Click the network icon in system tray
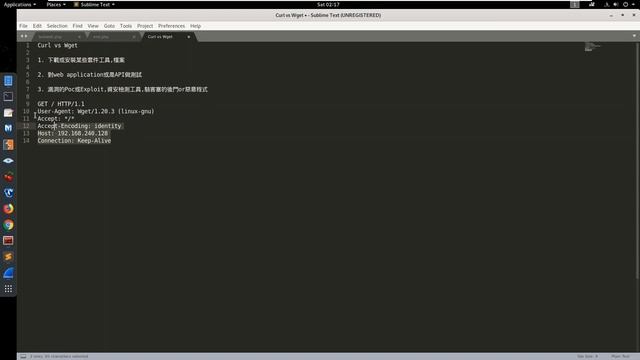This screenshot has height=360, width=640. [607, 4]
